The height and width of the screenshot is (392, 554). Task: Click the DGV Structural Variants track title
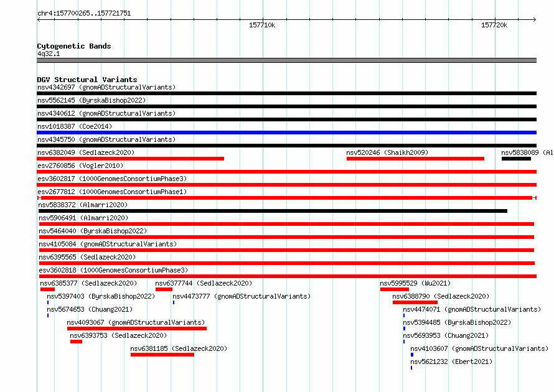[x=87, y=80]
